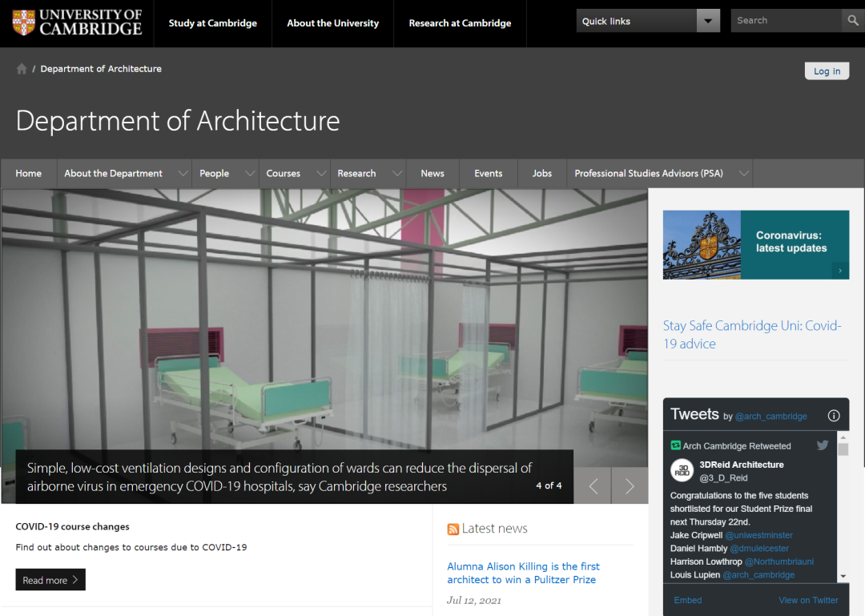Click the RSS feed icon beside Latest news
The image size is (865, 616).
tap(453, 529)
